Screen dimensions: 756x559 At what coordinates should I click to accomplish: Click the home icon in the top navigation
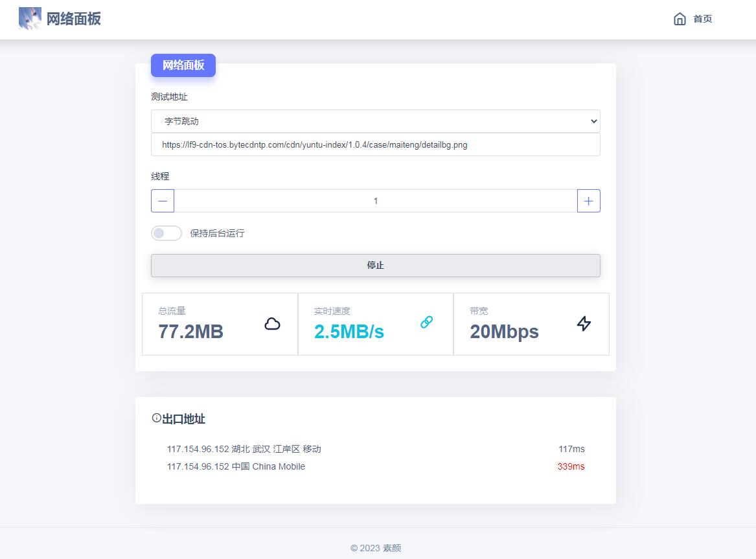pos(680,19)
